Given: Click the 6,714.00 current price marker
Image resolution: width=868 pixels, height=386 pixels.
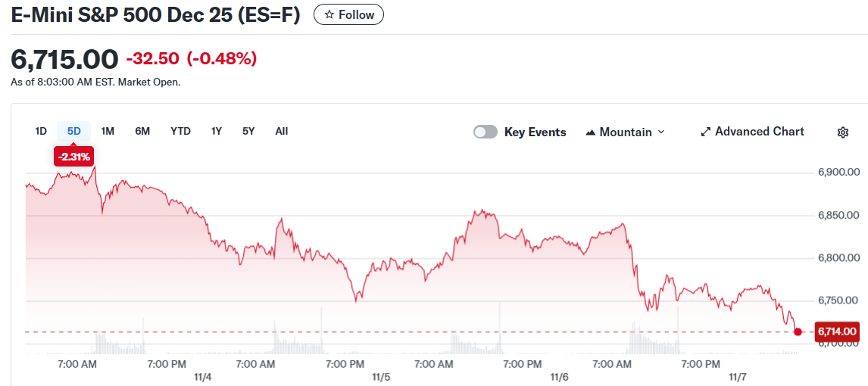Looking at the screenshot, I should (837, 332).
